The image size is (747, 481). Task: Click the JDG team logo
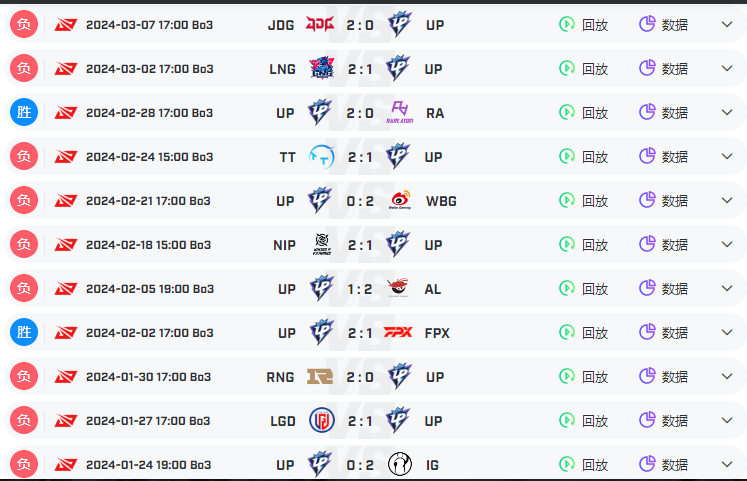coord(320,24)
